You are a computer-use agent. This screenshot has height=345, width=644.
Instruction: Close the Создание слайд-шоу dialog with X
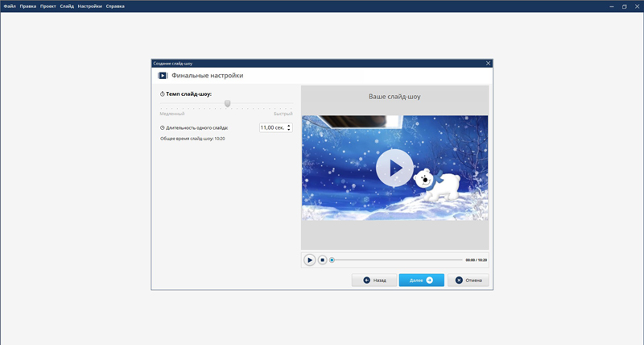click(x=488, y=62)
